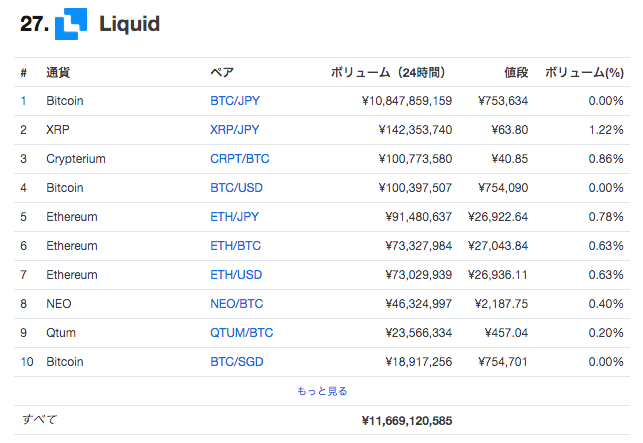The image size is (643, 443).
Task: Select Bitcoin name in row 4
Action: [65, 187]
